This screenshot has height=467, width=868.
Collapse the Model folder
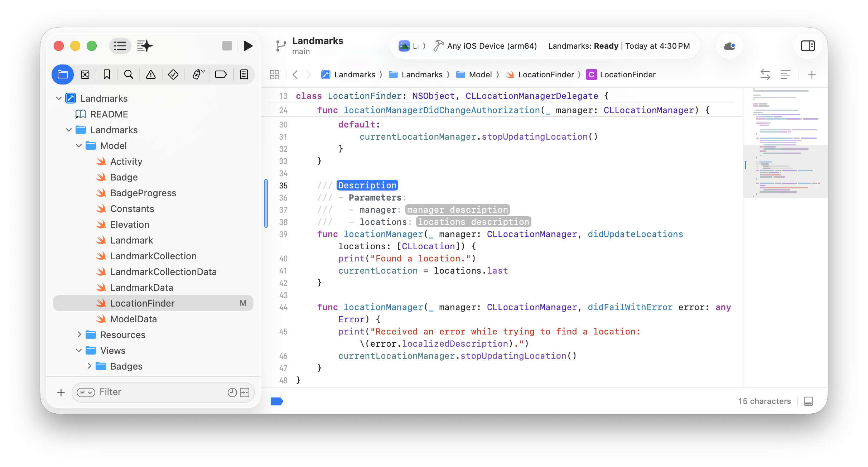79,145
